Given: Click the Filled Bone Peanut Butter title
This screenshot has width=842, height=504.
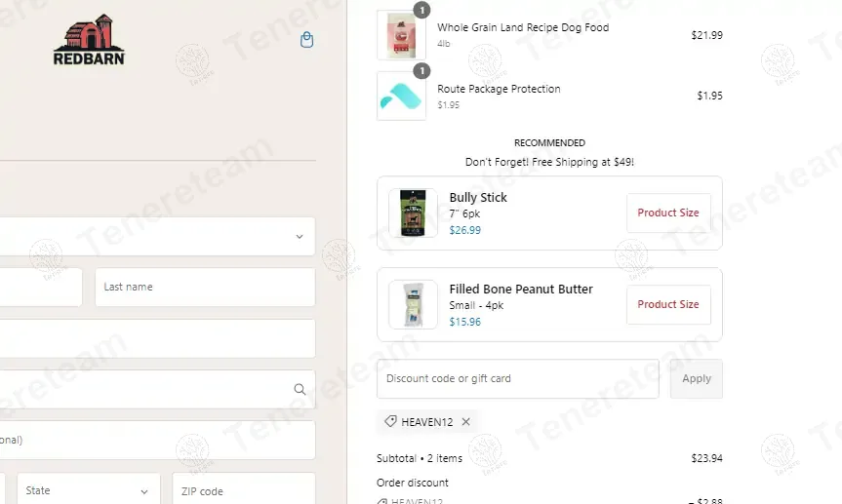Looking at the screenshot, I should tap(521, 289).
